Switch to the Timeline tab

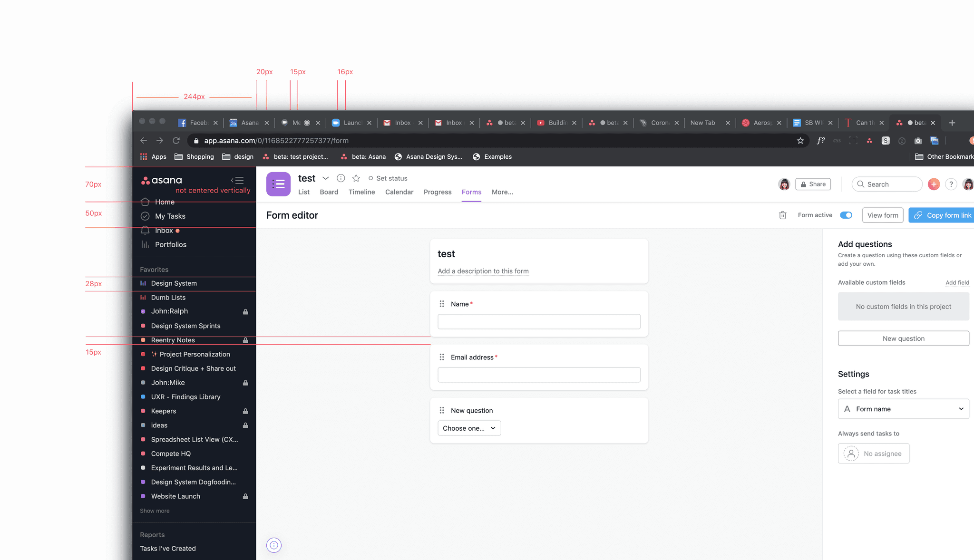tap(361, 192)
